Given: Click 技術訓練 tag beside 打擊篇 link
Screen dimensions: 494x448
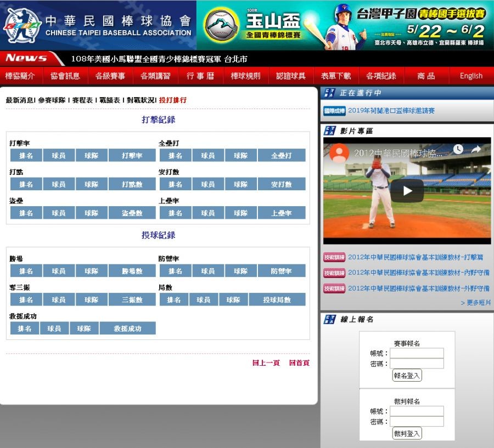Looking at the screenshot, I should coord(334,258).
